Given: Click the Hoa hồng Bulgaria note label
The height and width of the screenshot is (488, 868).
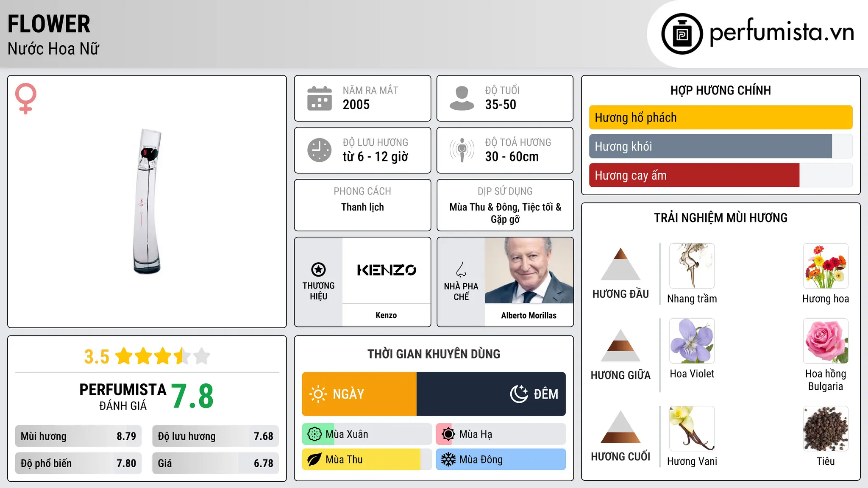Looking at the screenshot, I should (826, 380).
